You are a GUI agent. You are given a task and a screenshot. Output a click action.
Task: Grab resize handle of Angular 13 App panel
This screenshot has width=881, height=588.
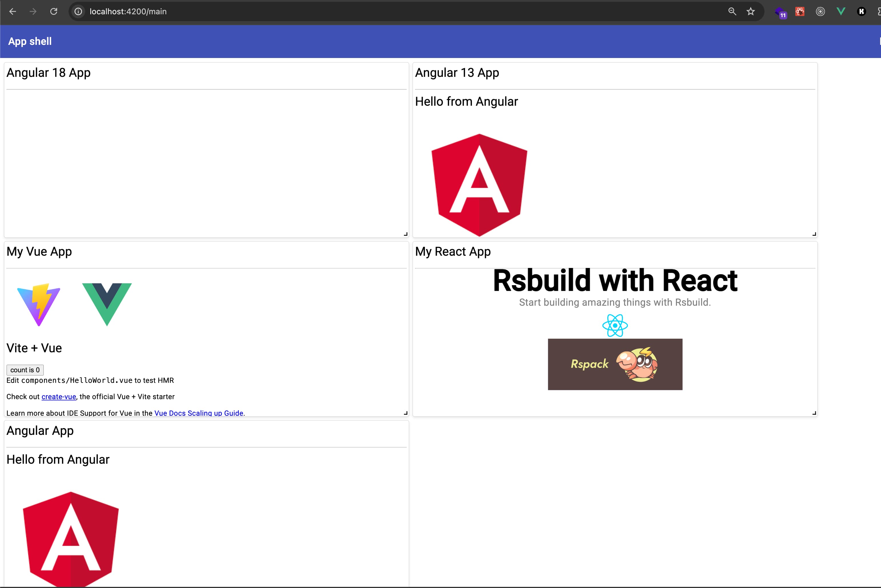(814, 234)
